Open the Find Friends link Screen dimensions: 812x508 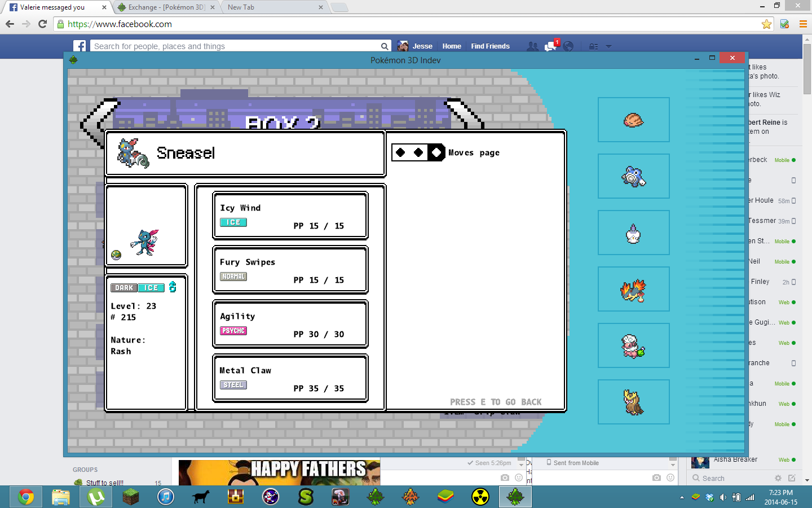pos(490,46)
